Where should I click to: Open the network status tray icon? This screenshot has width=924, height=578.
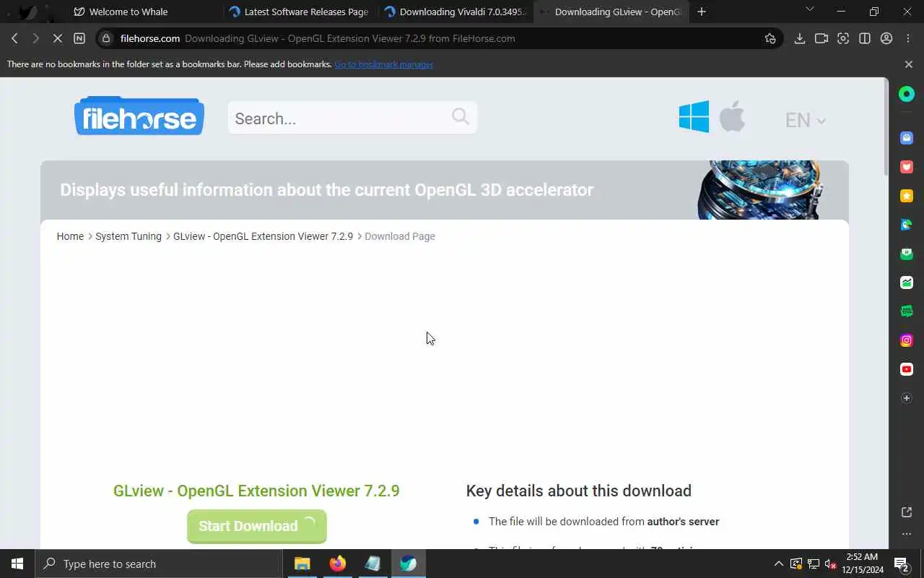coord(813,564)
